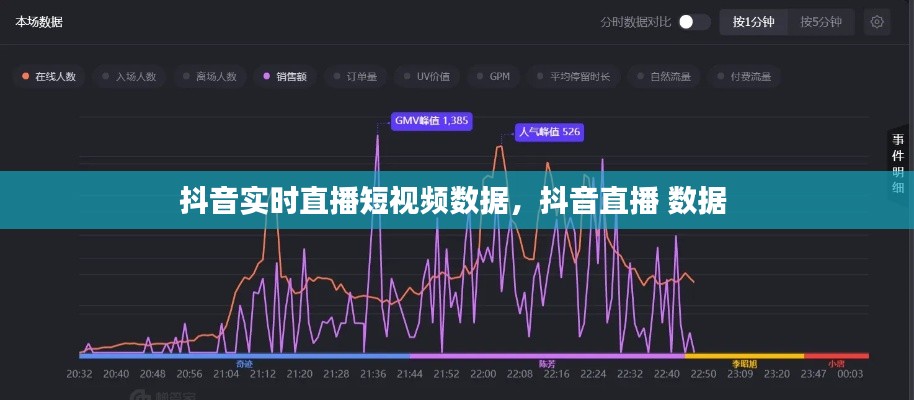914x400 pixels.
Task: Show the 订单量 metric
Action: [x=356, y=76]
